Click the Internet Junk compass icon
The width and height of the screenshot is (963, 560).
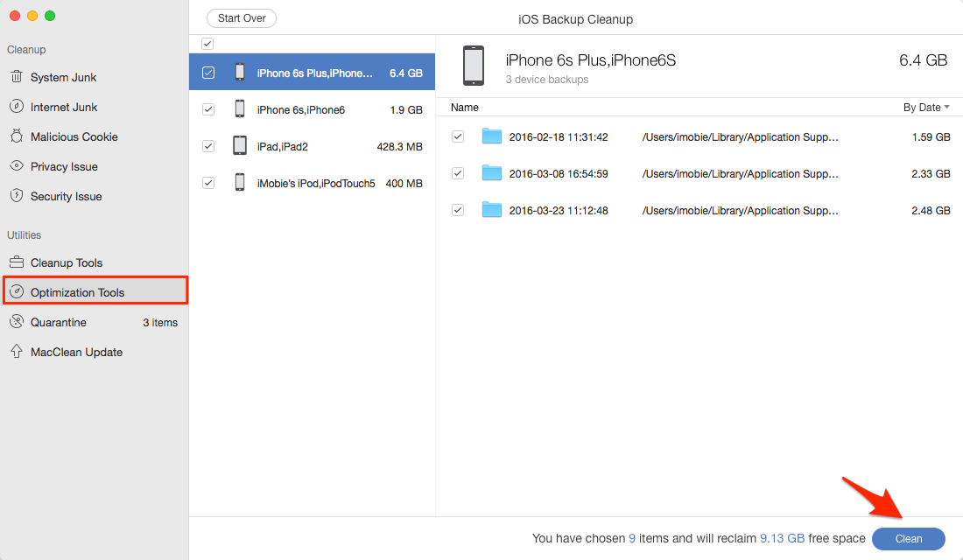pos(17,106)
